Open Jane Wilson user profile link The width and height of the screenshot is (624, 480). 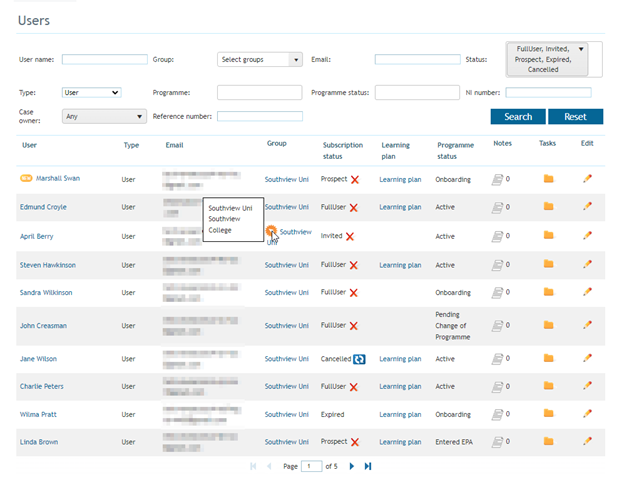[38, 359]
